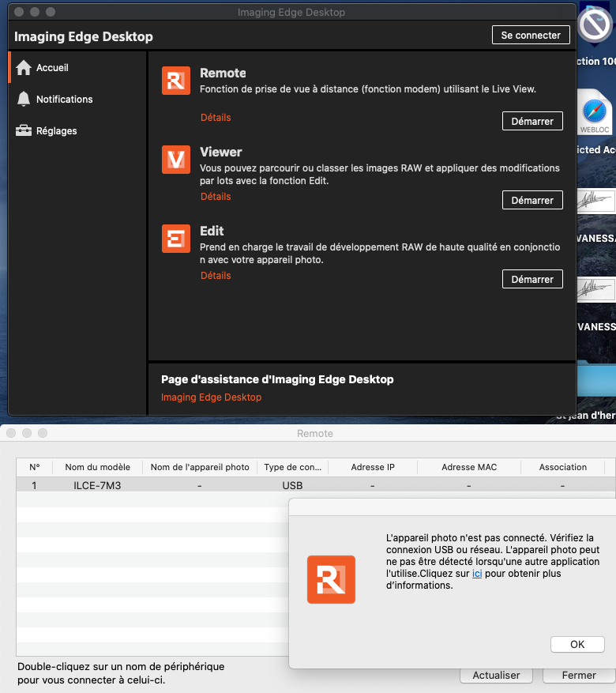Viewport: 616px width, 693px height.
Task: Select the ILCE-7M3 device row
Action: coord(316,485)
